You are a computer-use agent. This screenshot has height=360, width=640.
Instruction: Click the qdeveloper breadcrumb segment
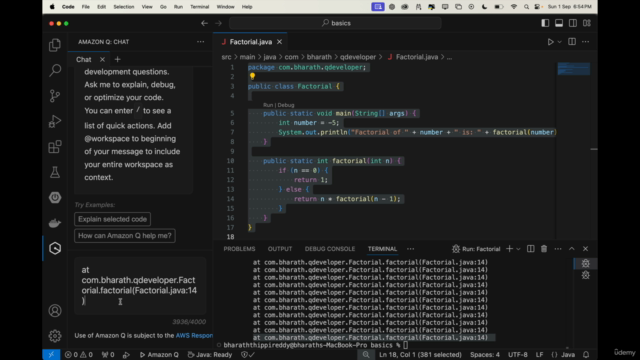[358, 57]
